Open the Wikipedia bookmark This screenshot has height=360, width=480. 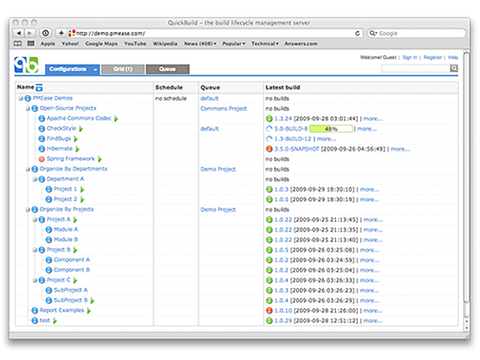coord(165,44)
